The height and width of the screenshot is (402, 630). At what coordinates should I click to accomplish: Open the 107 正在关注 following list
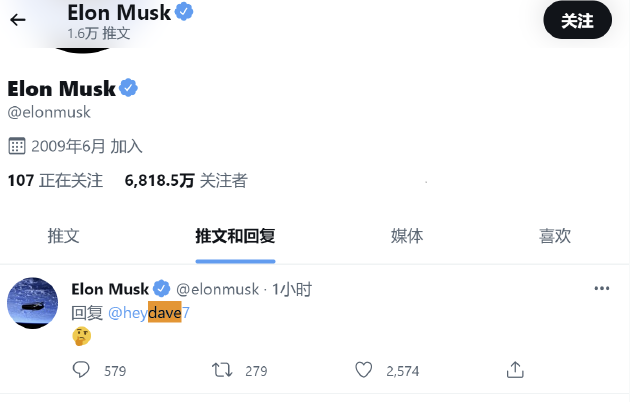(x=55, y=181)
